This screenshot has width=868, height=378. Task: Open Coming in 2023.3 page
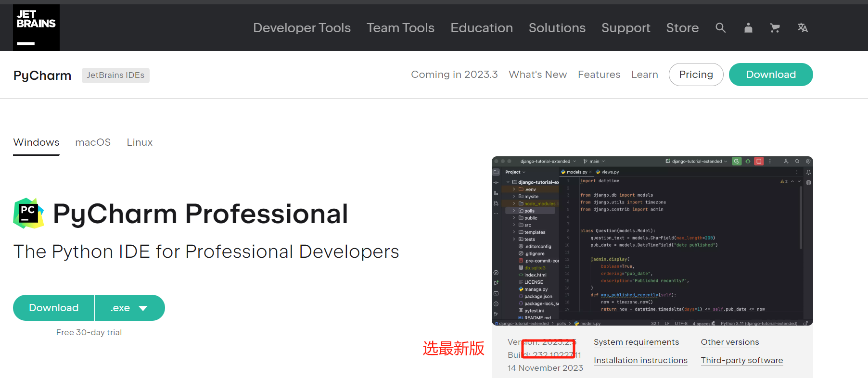(454, 75)
